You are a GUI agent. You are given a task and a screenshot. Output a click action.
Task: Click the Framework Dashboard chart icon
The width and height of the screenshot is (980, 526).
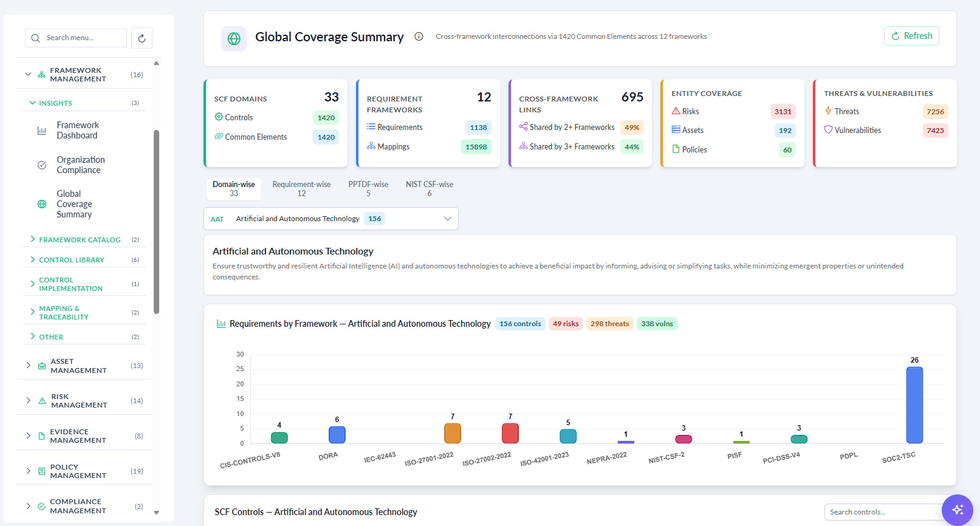42,131
